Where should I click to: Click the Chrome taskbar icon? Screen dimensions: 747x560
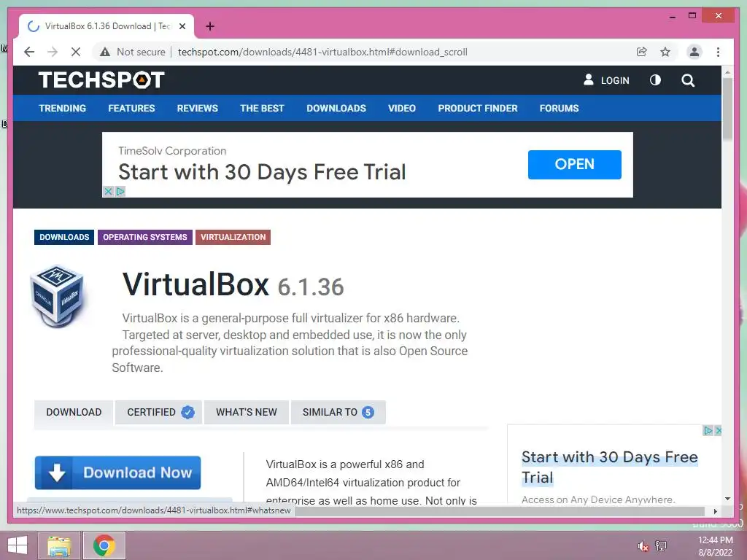click(104, 545)
